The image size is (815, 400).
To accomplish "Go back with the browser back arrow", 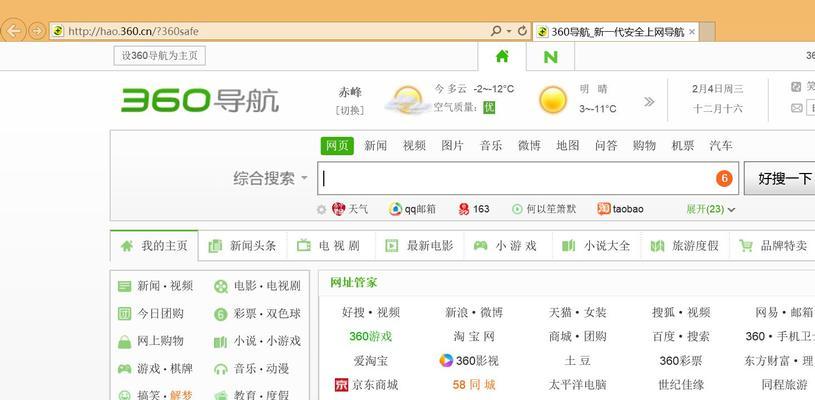I will [x=14, y=31].
